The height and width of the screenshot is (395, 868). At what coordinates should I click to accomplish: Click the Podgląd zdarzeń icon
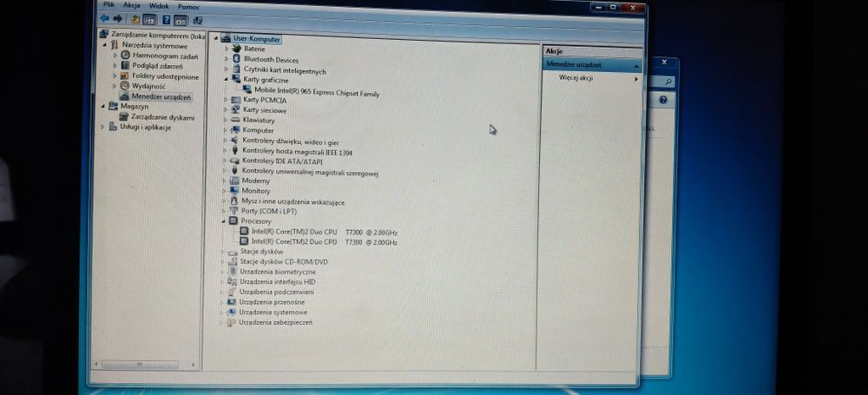[125, 65]
